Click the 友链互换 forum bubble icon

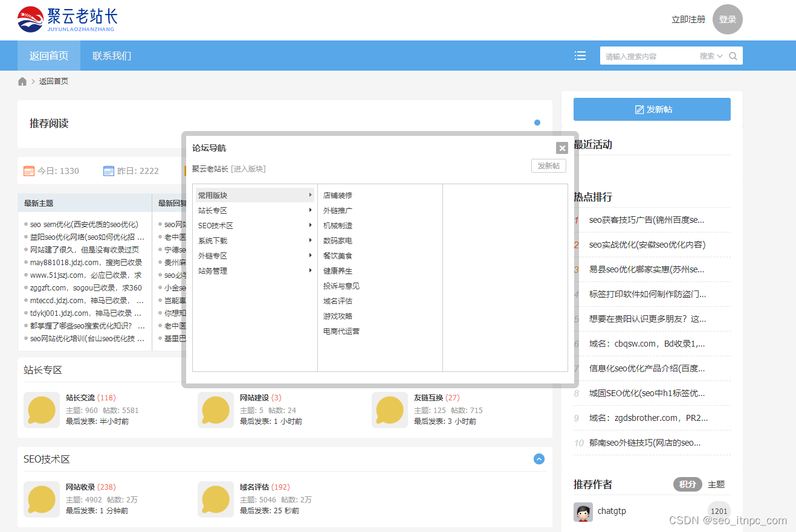point(390,410)
